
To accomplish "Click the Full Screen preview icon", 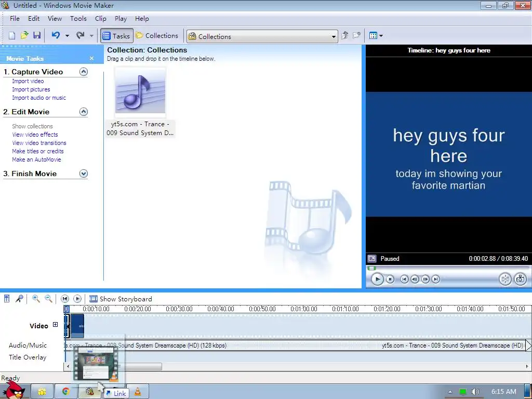I will tap(372, 259).
